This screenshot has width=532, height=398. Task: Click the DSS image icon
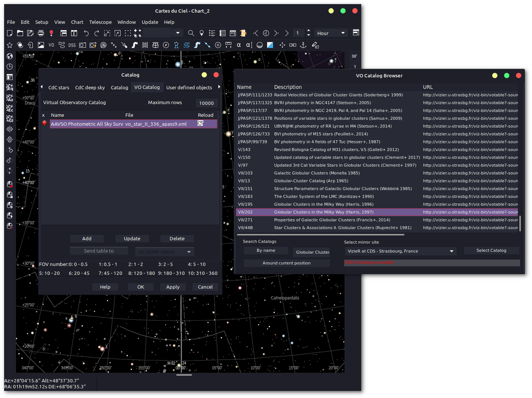coord(72,45)
